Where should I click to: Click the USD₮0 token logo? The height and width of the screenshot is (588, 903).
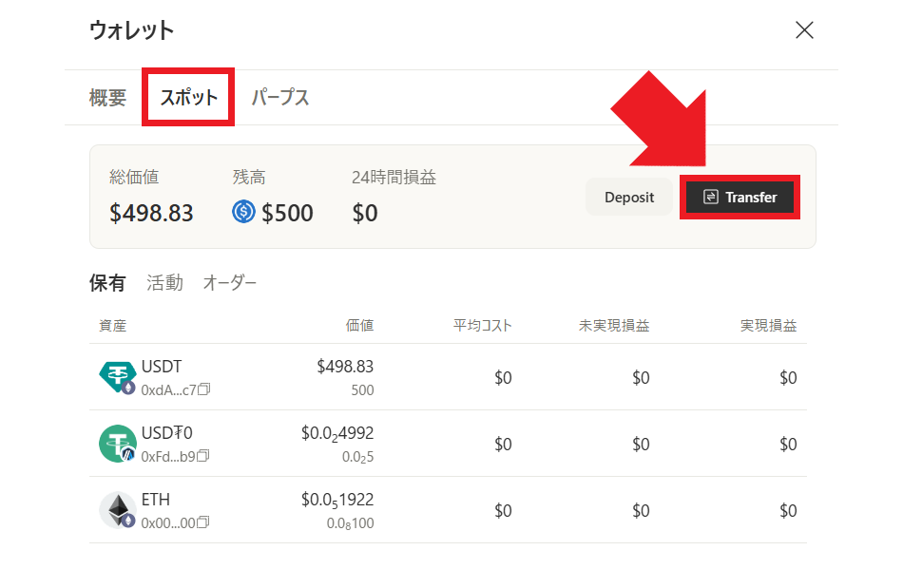(117, 444)
